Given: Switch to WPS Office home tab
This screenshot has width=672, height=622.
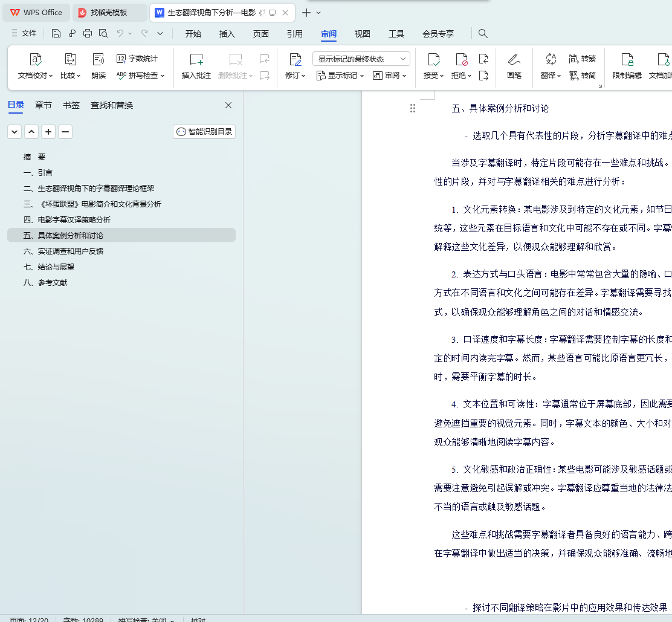Looking at the screenshot, I should (36, 13).
